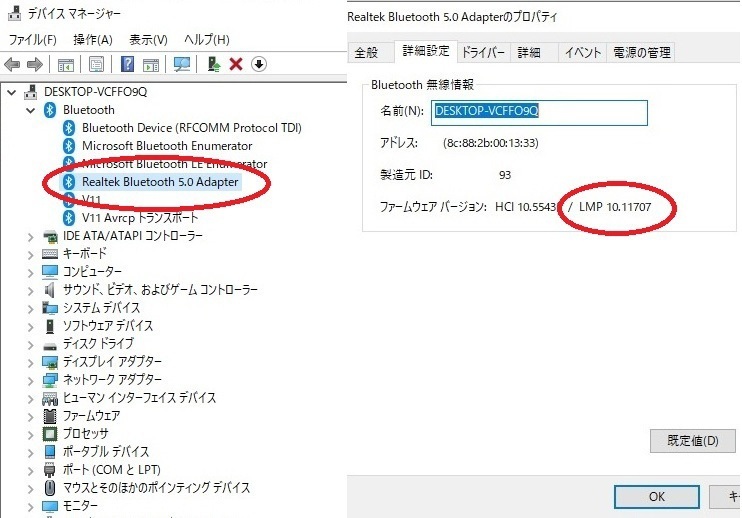Screen dimensions: 742x518
Task: Expand the ディスク ドライブ category
Action: [x=31, y=344]
